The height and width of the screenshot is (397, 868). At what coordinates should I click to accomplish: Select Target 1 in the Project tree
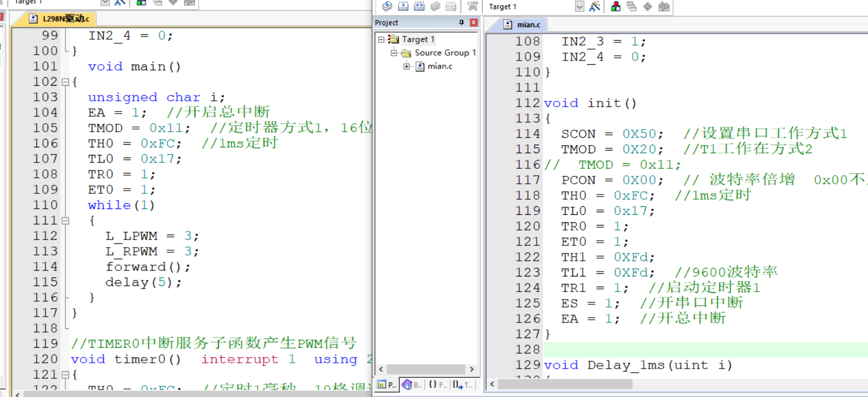pos(418,39)
